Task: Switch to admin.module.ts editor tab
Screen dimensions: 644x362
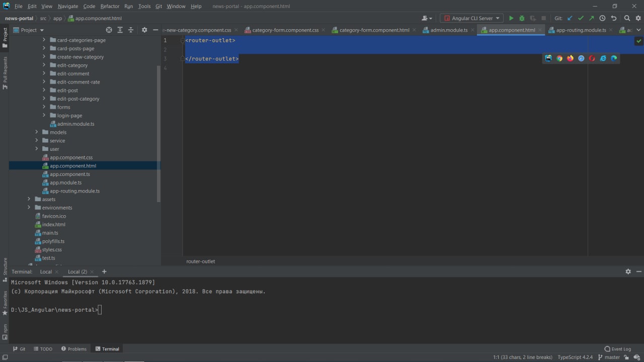Action: tap(448, 30)
